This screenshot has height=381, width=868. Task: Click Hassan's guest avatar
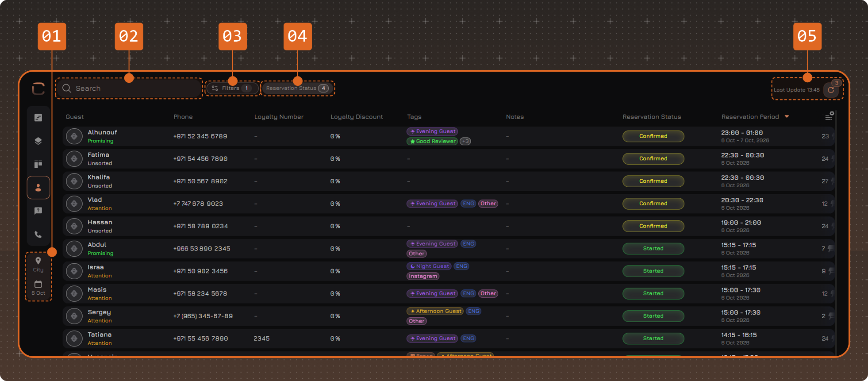74,226
